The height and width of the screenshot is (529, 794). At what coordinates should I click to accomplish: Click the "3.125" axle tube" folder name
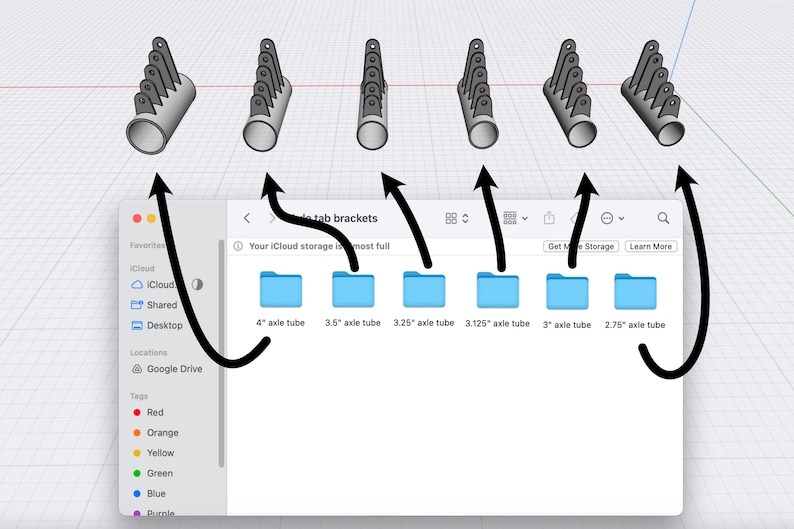[x=497, y=323]
